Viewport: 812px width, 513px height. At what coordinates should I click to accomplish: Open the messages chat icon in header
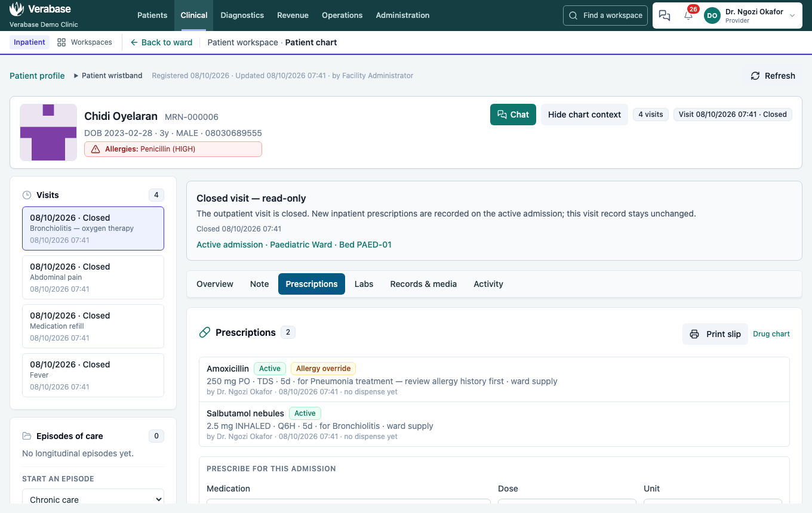click(x=665, y=16)
